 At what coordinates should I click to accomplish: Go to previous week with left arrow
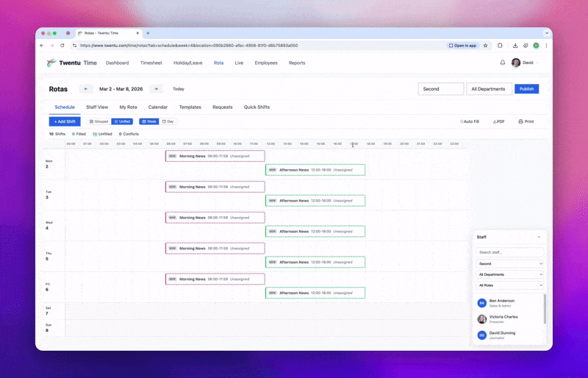point(86,89)
